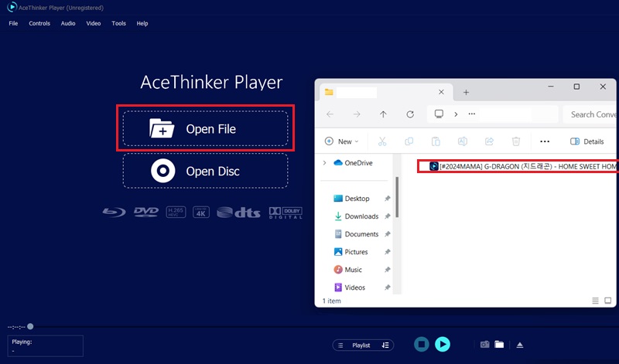Open the See more ellipsis in toolbar
The image size is (619, 364).
545,141
